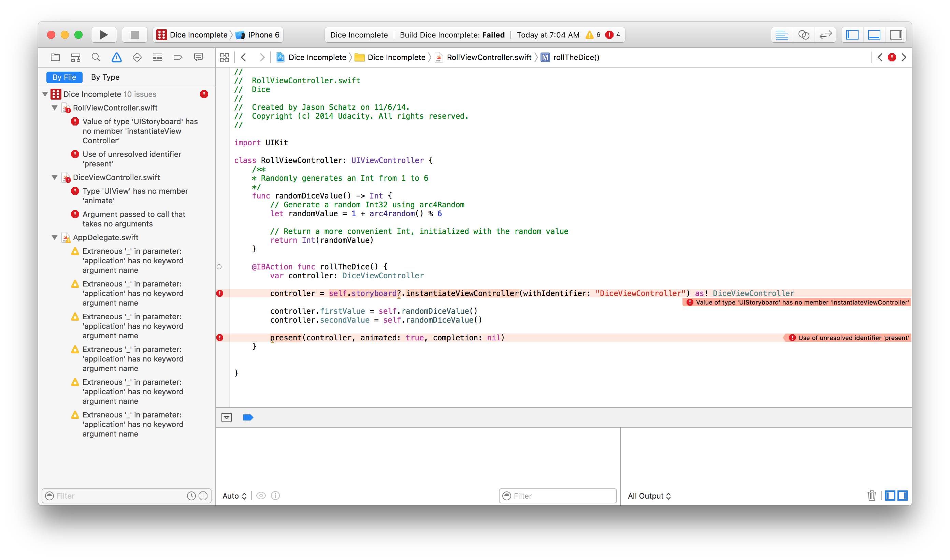This screenshot has height=560, width=950.
Task: Open the Related Items grid icon
Action: [x=225, y=57]
